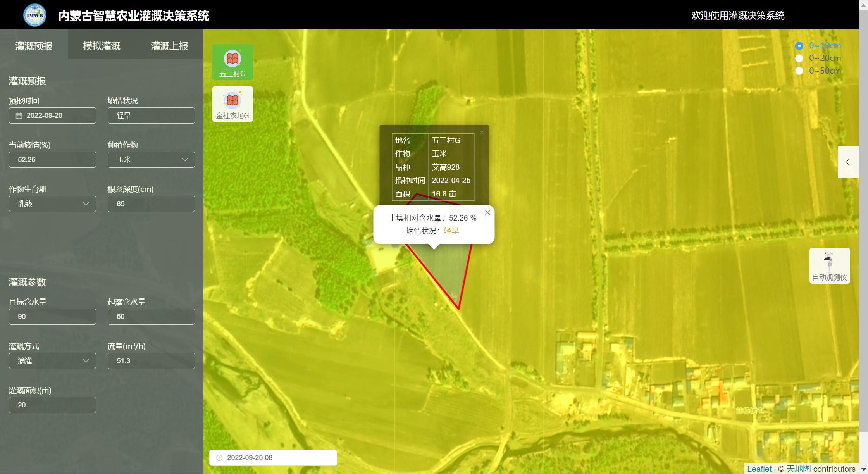Select the 金柱农场G field icon
868x474 pixels.
(x=232, y=104)
